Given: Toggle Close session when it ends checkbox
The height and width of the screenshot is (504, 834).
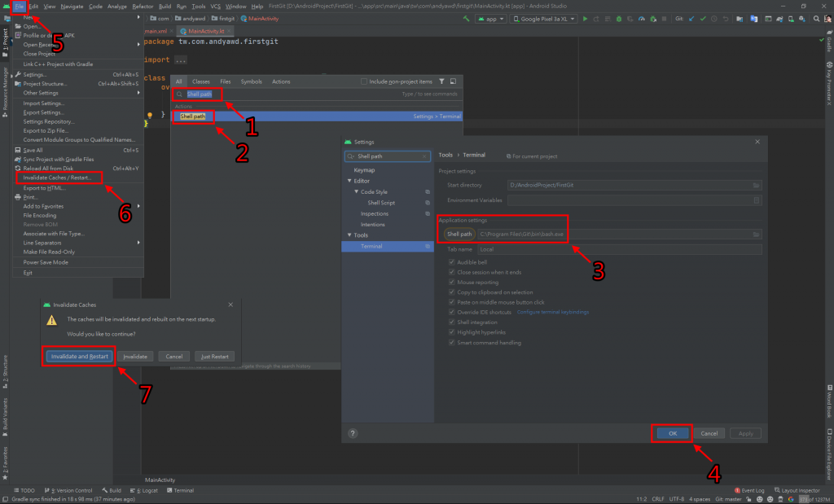Looking at the screenshot, I should 451,272.
